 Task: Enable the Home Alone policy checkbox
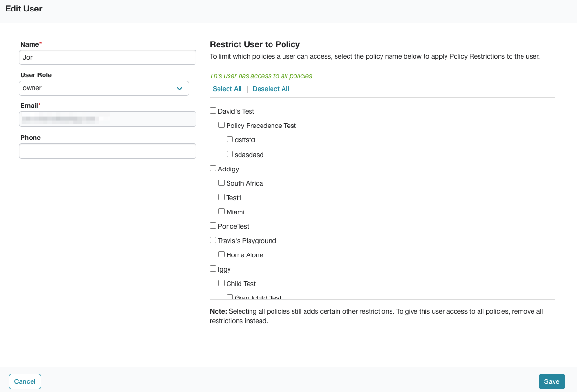pyautogui.click(x=221, y=254)
